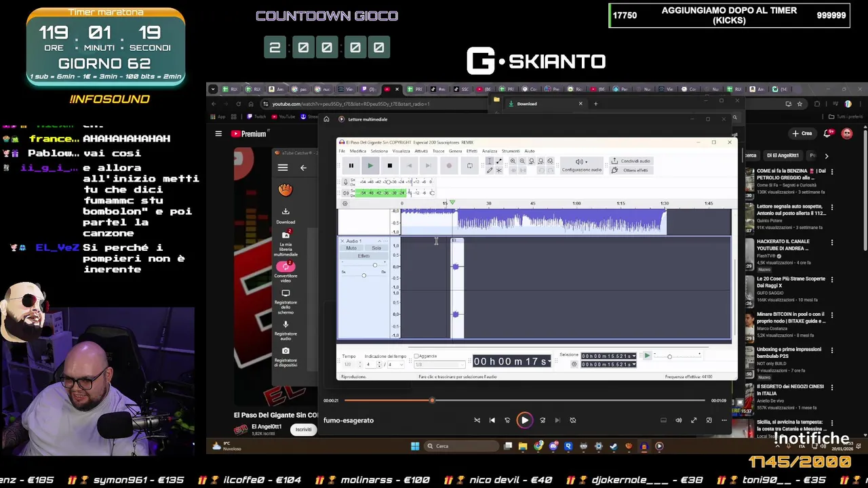
Task: Click the taskbar Cerca search box
Action: [461, 446]
